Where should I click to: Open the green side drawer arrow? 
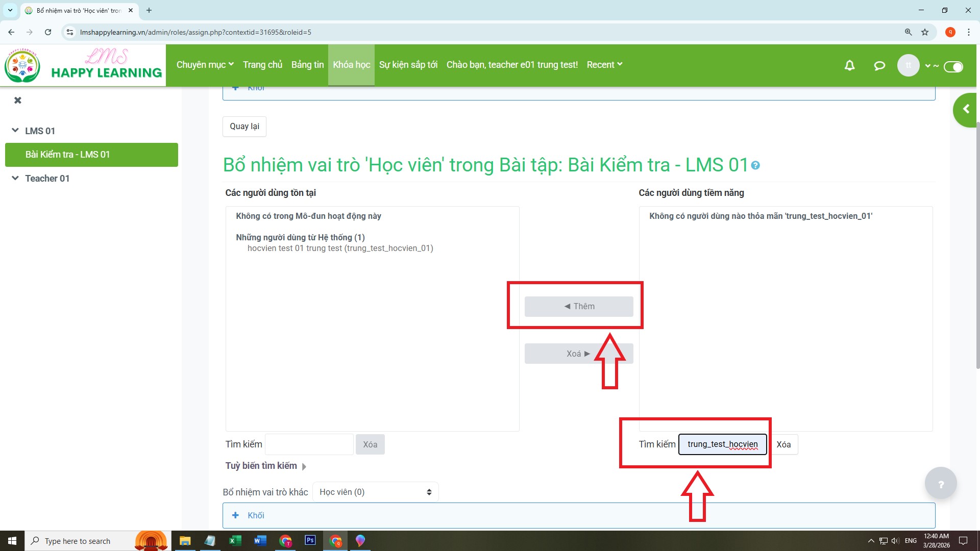965,109
